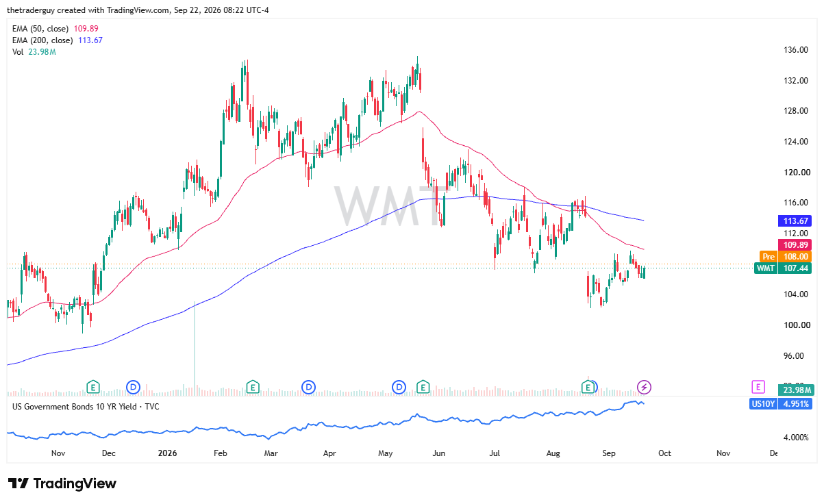Viewport: 824px width, 504px height.
Task: Select the EMA (50, close) legend entry
Action: point(56,29)
